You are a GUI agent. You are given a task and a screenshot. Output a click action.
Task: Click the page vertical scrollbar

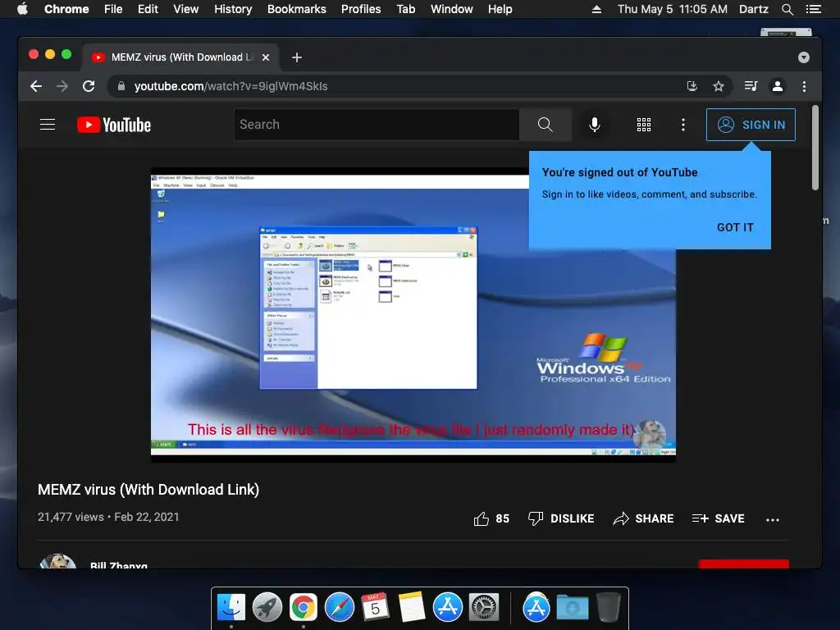pyautogui.click(x=815, y=148)
